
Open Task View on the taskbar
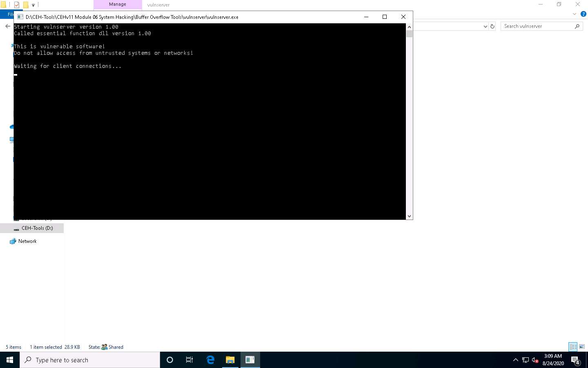click(x=189, y=360)
